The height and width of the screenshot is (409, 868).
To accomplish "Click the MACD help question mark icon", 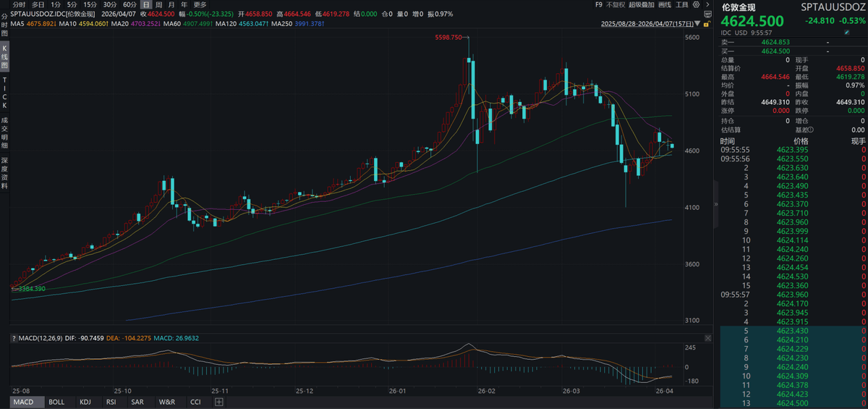I will click(x=12, y=339).
